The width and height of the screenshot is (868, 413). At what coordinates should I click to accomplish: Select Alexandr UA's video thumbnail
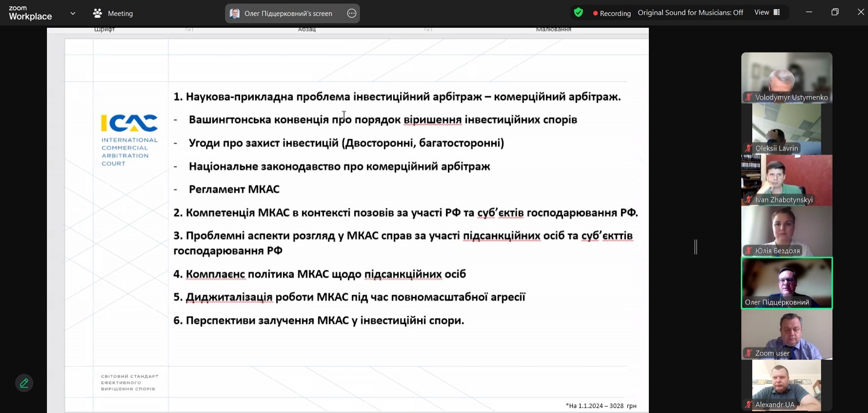pos(786,386)
